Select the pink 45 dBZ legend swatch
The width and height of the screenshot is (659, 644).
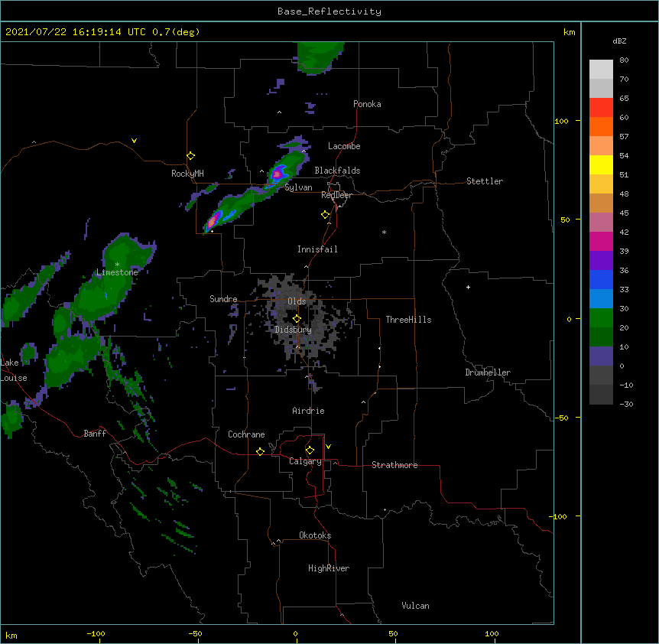[x=601, y=222]
